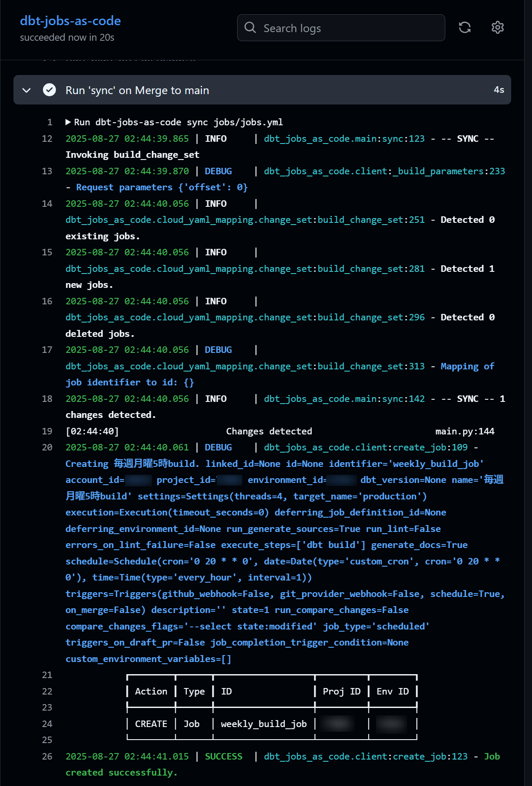The height and width of the screenshot is (786, 532).
Task: Click the "CREATE" action cell
Action: [151, 724]
